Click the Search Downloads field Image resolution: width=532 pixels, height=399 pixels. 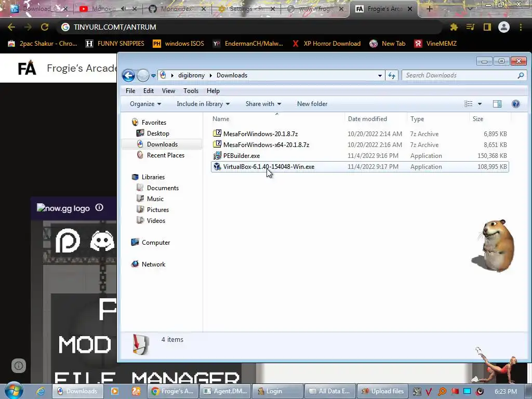click(x=463, y=75)
